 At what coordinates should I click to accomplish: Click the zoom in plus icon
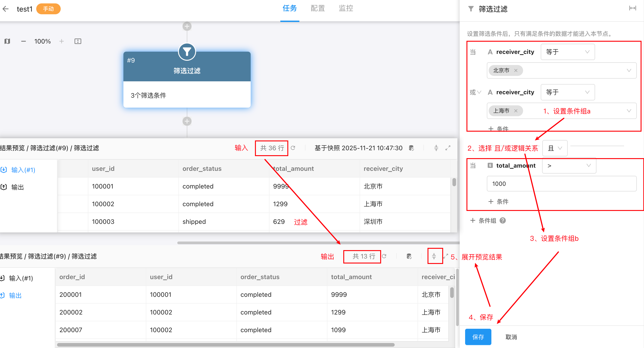pyautogui.click(x=62, y=41)
